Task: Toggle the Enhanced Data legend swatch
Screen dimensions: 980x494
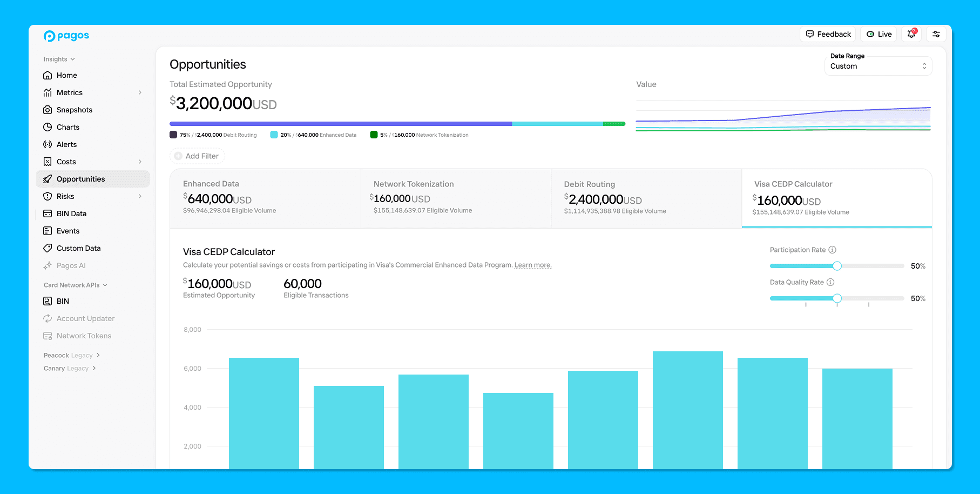Action: pos(274,135)
